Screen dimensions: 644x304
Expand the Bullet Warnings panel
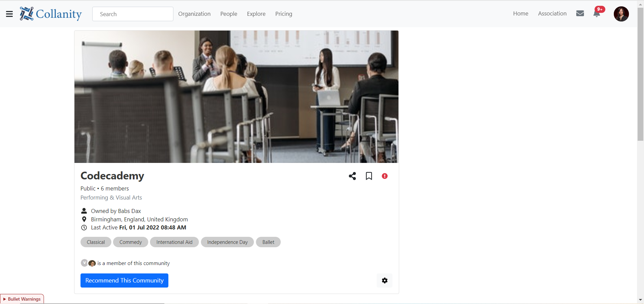click(22, 299)
